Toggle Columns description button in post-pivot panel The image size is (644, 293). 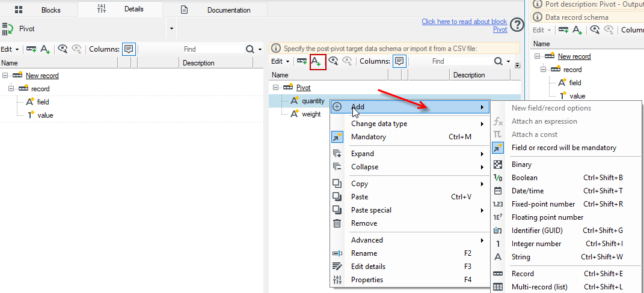tap(400, 61)
